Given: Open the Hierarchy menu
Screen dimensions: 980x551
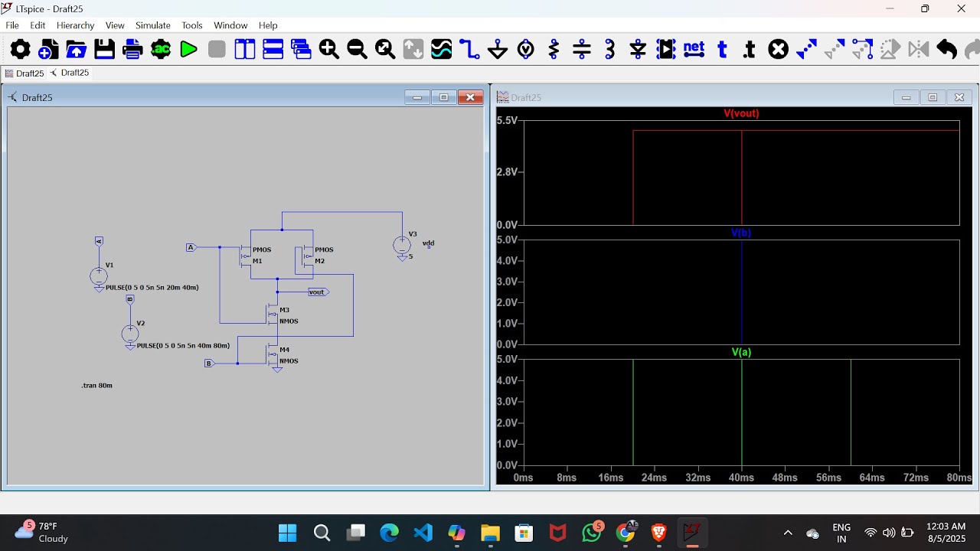Looking at the screenshot, I should pos(75,25).
